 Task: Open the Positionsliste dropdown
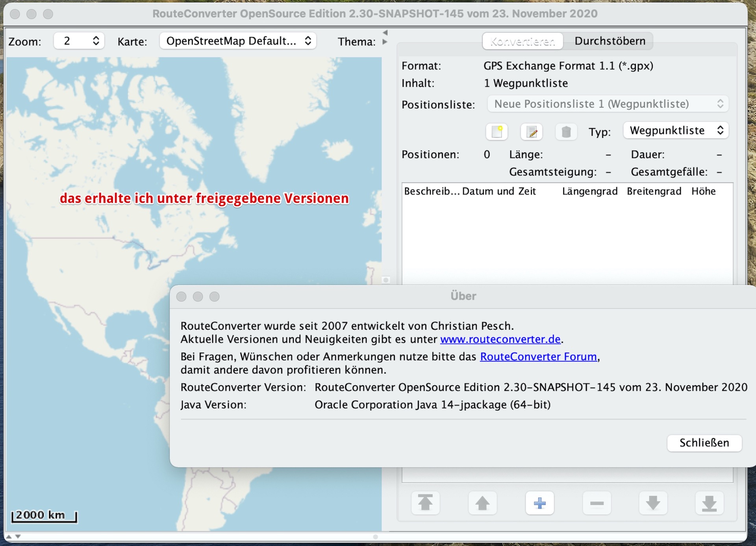pos(608,104)
